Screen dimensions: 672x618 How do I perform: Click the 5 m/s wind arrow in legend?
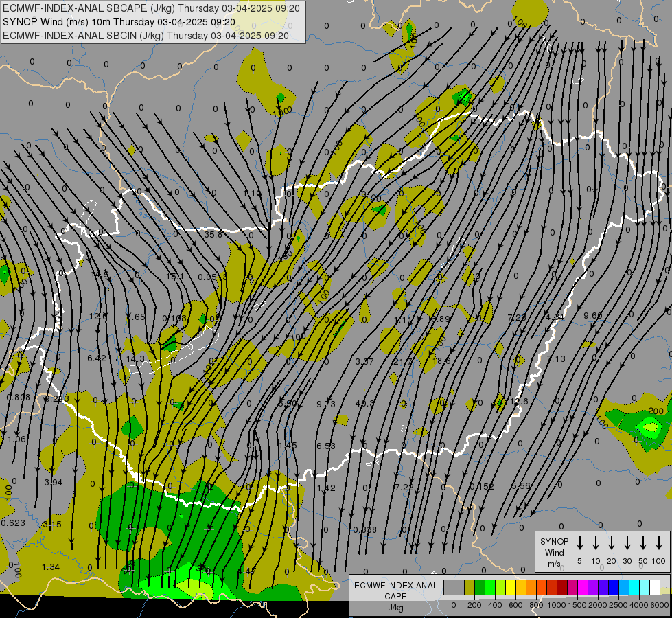[580, 543]
